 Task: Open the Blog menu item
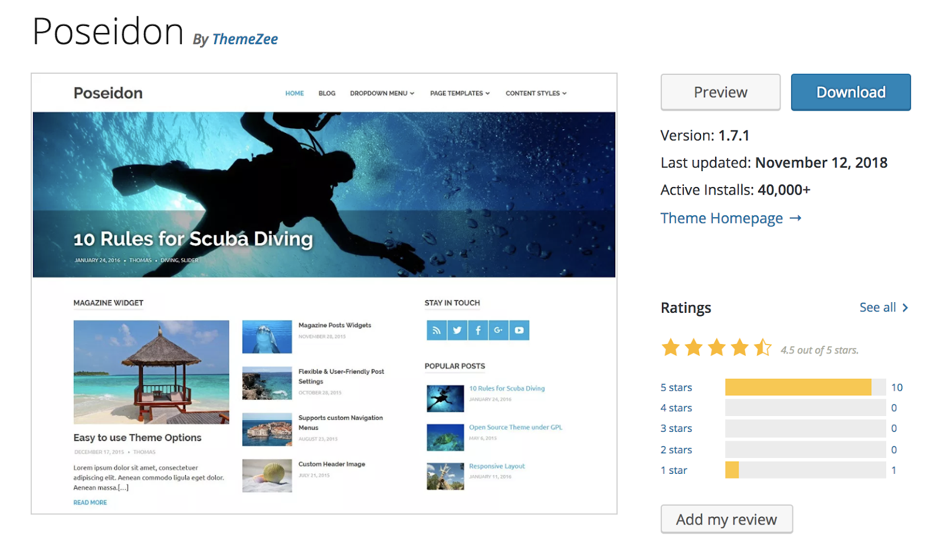click(x=327, y=93)
